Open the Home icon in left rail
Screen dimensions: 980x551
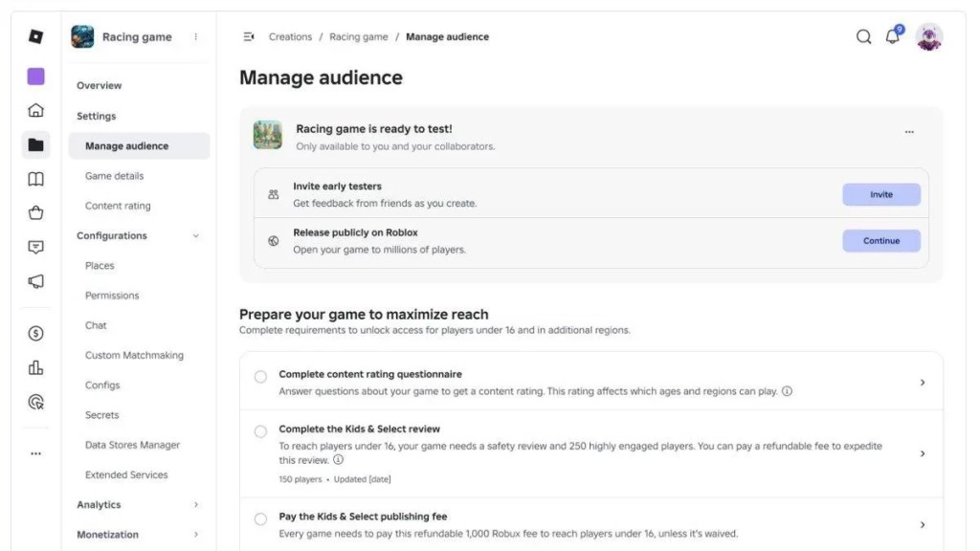coord(35,111)
